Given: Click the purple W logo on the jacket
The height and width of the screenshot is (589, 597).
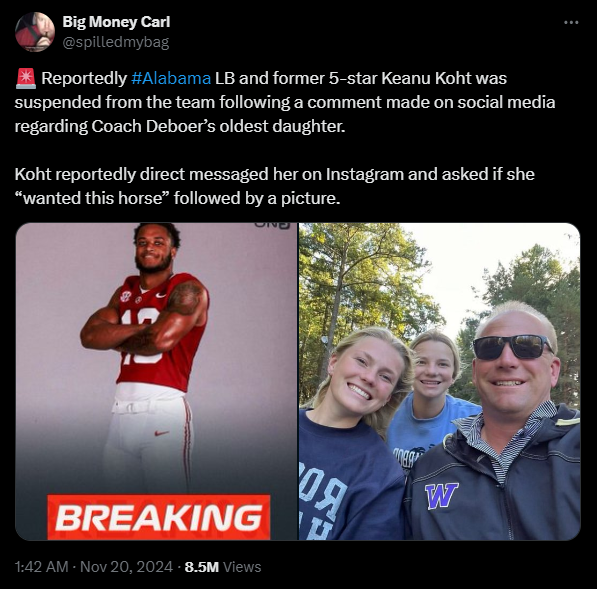Looking at the screenshot, I should pyautogui.click(x=441, y=496).
